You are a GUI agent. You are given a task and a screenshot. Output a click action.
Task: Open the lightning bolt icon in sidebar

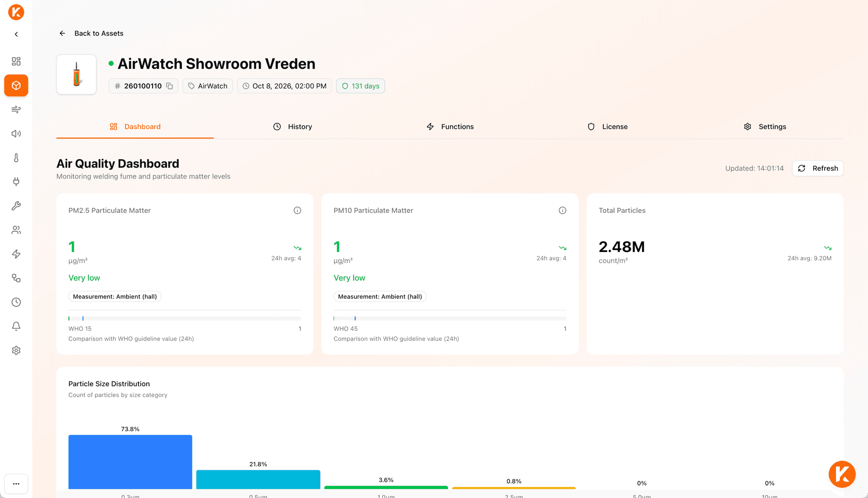(x=16, y=254)
